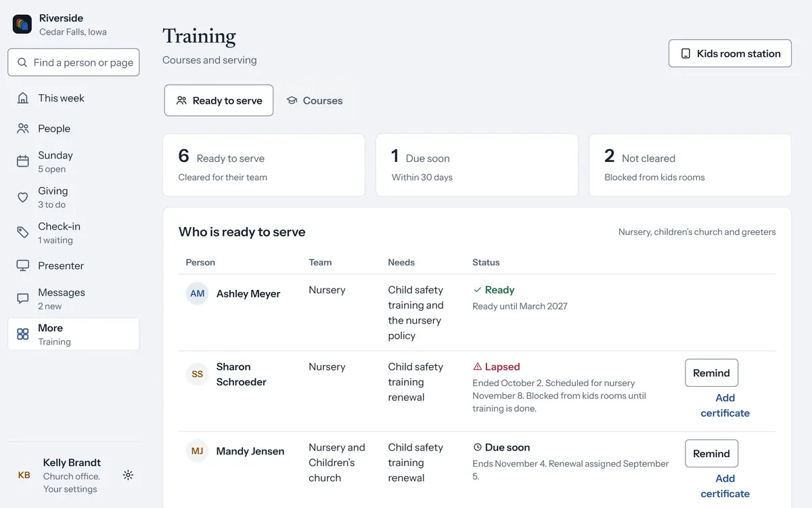Click the Status column header
The height and width of the screenshot is (508, 812).
[x=486, y=262]
